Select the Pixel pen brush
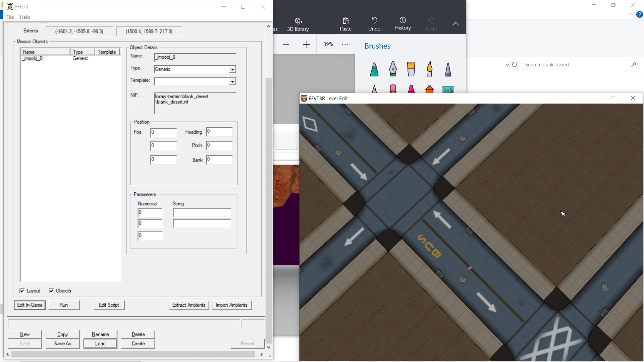 point(448,69)
